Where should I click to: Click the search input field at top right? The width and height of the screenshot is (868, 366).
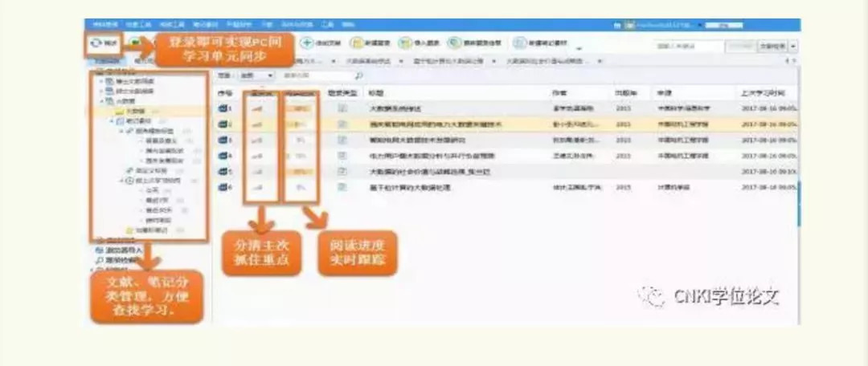687,47
